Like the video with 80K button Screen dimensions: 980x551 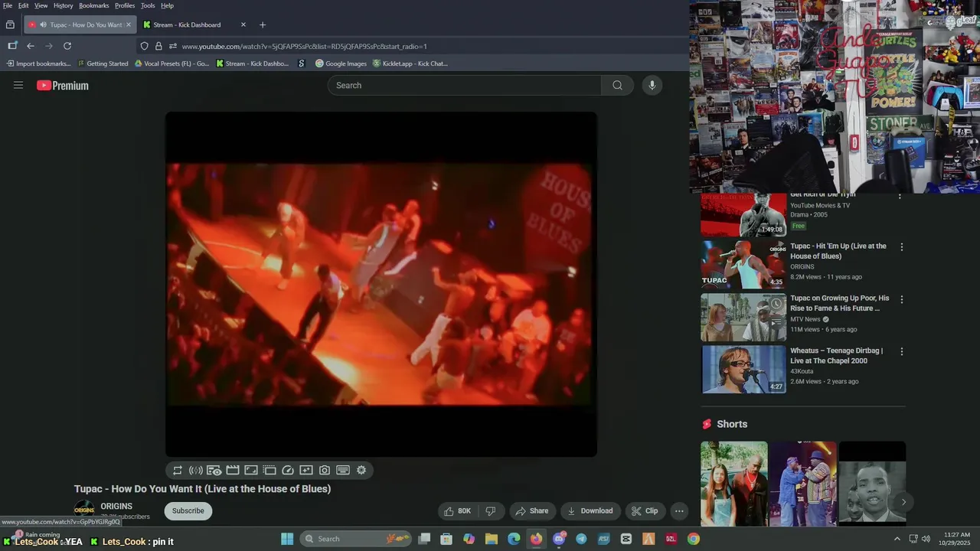[x=459, y=511]
